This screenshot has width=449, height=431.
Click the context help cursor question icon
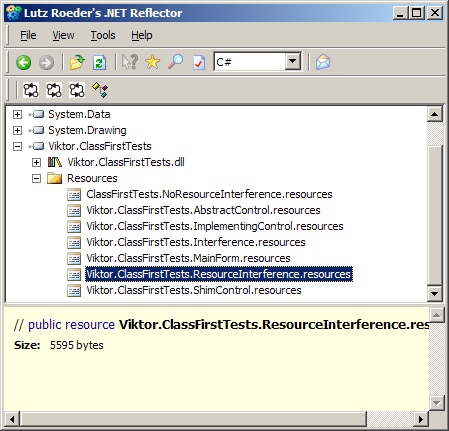tap(130, 62)
